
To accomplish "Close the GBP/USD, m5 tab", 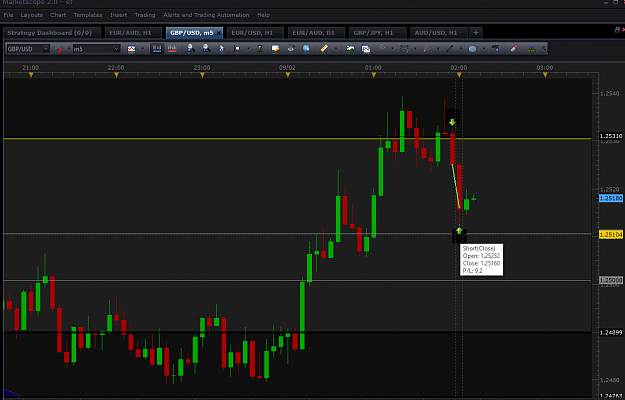I will coord(218,33).
